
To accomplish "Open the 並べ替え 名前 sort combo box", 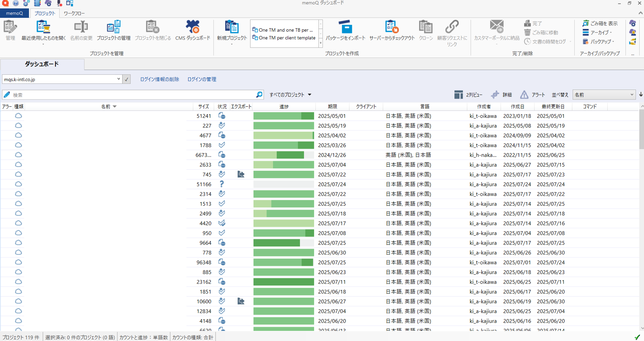I will pyautogui.click(x=604, y=95).
